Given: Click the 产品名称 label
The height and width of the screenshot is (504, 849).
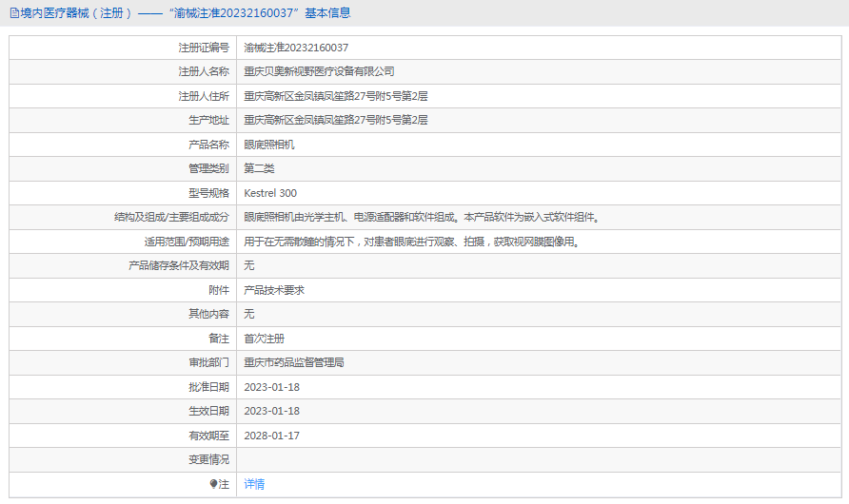Looking at the screenshot, I should coord(208,145).
